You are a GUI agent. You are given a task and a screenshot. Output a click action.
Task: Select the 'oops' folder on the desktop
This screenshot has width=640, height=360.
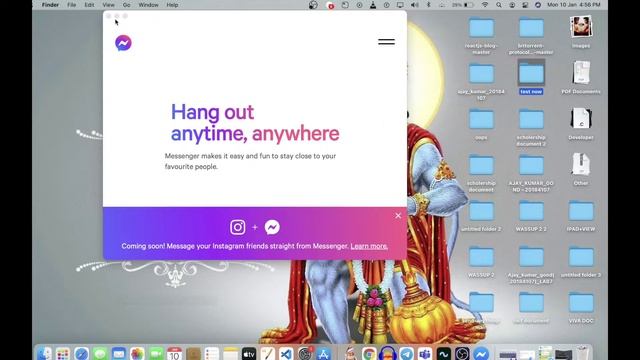[481, 124]
